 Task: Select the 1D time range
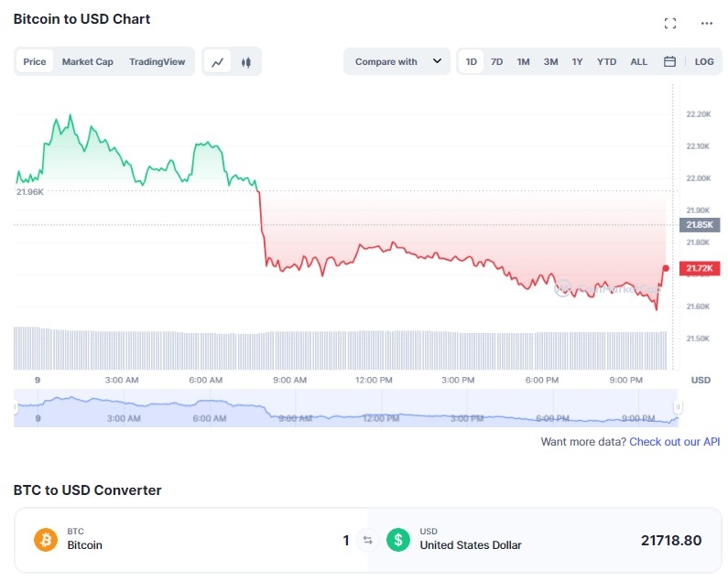pyautogui.click(x=472, y=61)
